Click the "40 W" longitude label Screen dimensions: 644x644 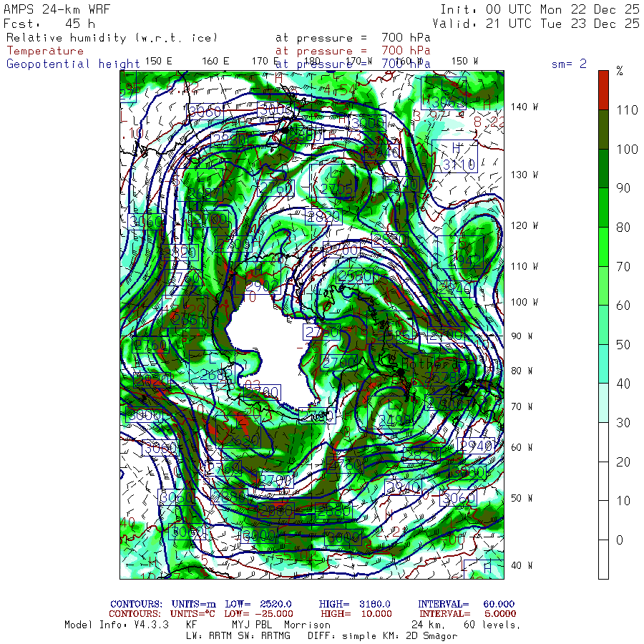point(522,565)
